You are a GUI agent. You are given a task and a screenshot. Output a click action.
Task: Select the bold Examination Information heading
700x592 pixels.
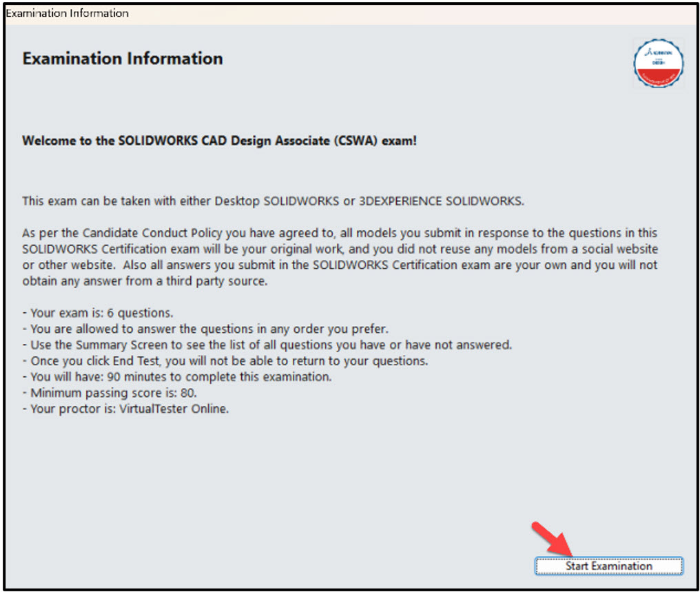122,59
